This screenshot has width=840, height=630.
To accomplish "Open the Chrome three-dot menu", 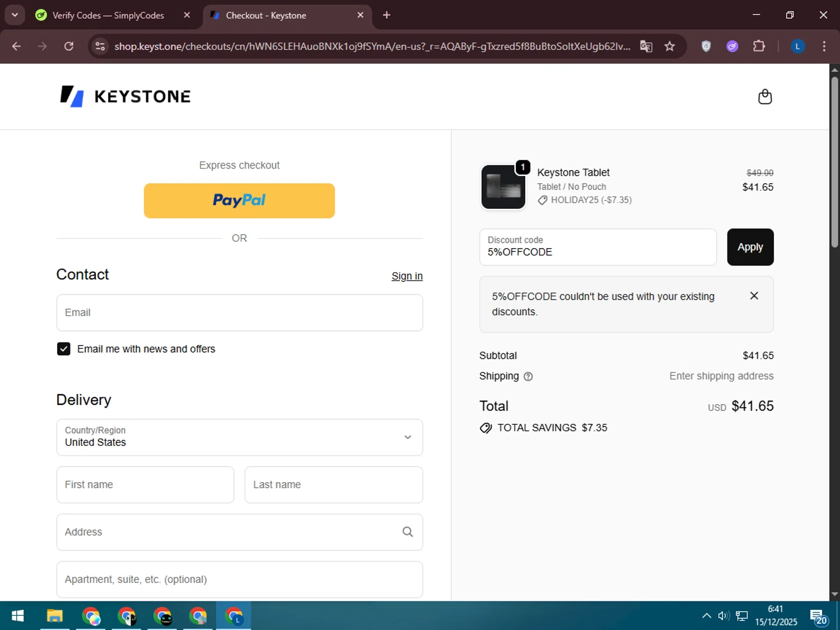I will [824, 46].
